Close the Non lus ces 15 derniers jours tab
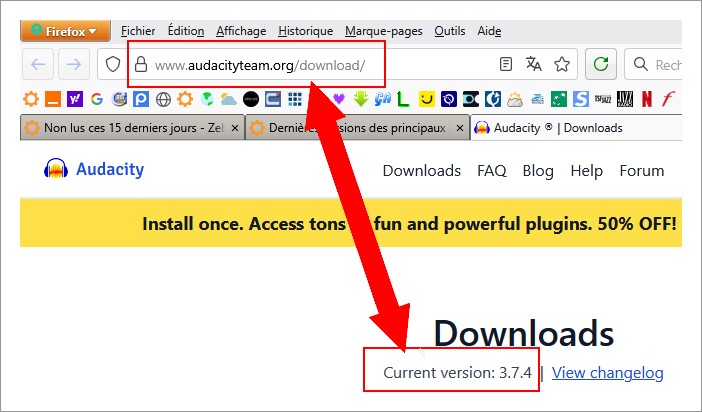 (235, 128)
